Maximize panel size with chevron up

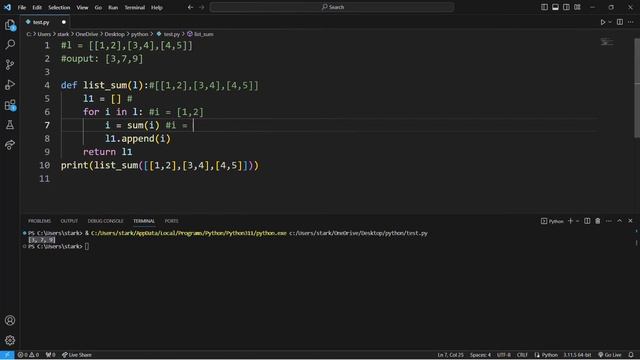pos(619,221)
